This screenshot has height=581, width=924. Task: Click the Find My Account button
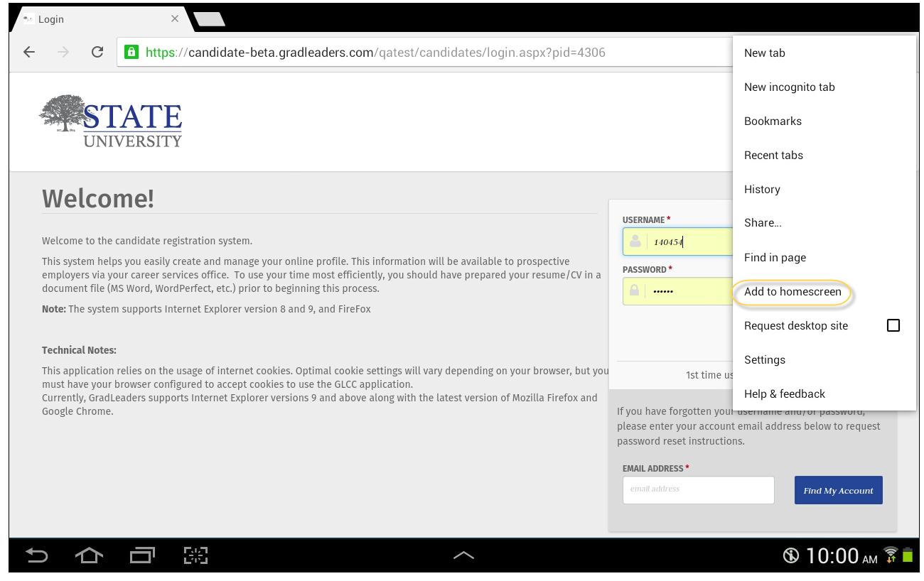(x=838, y=490)
